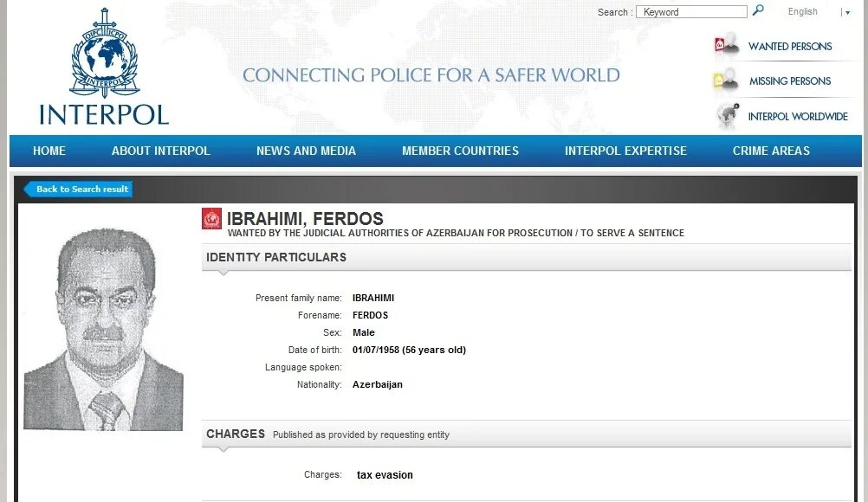Click the search magnifier icon
Image resolution: width=868 pixels, height=502 pixels.
click(x=758, y=10)
